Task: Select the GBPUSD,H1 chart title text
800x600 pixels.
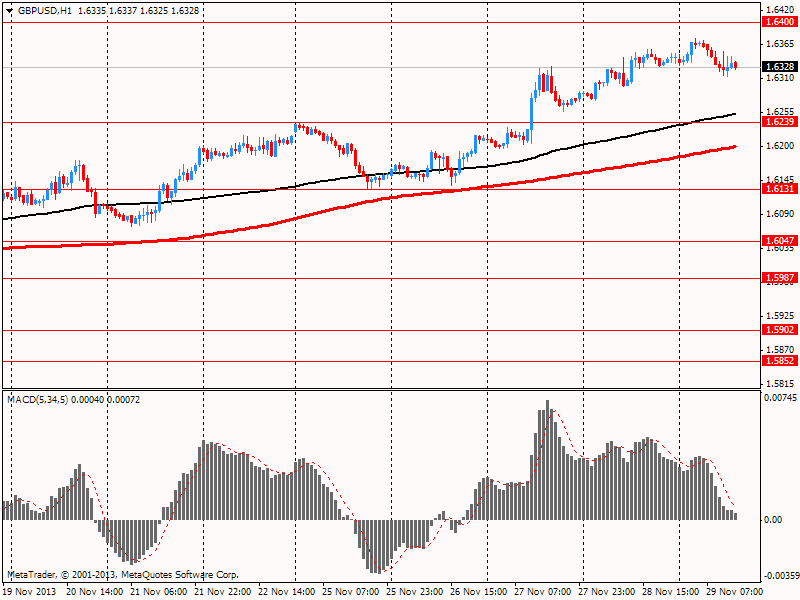Action: pyautogui.click(x=45, y=10)
